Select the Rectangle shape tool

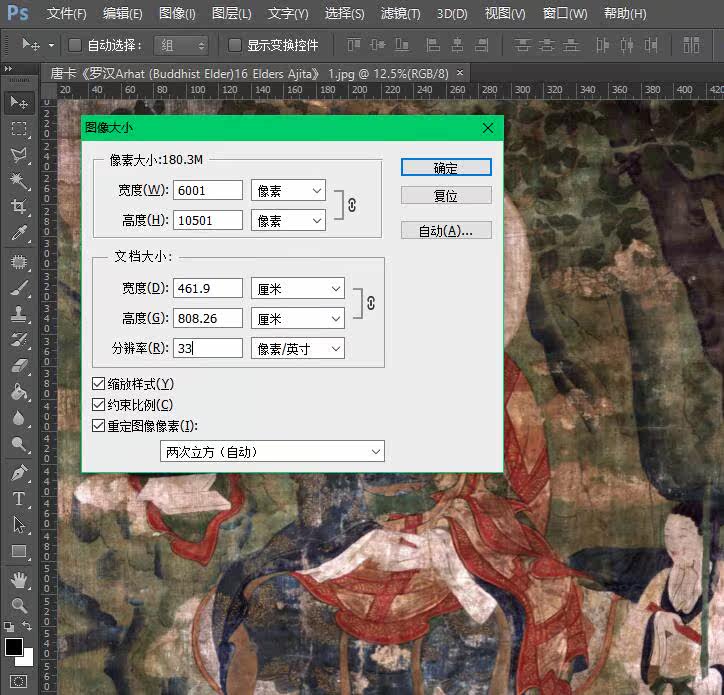click(18, 551)
